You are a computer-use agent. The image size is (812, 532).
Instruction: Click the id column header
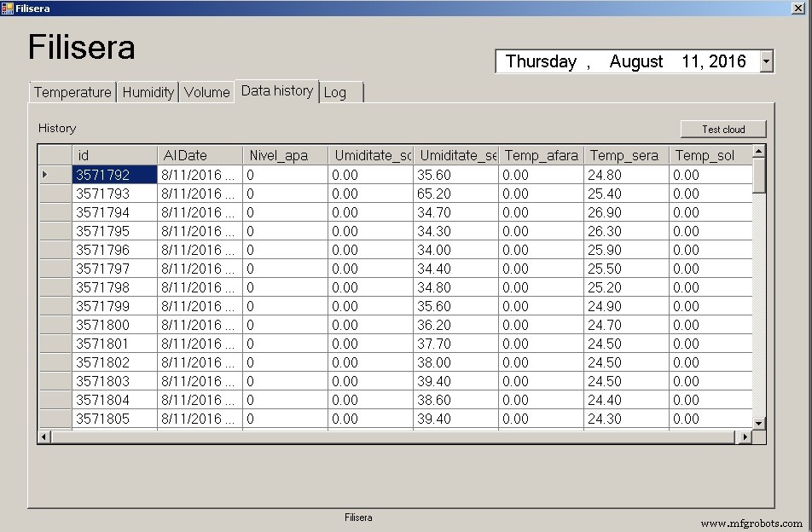114,155
